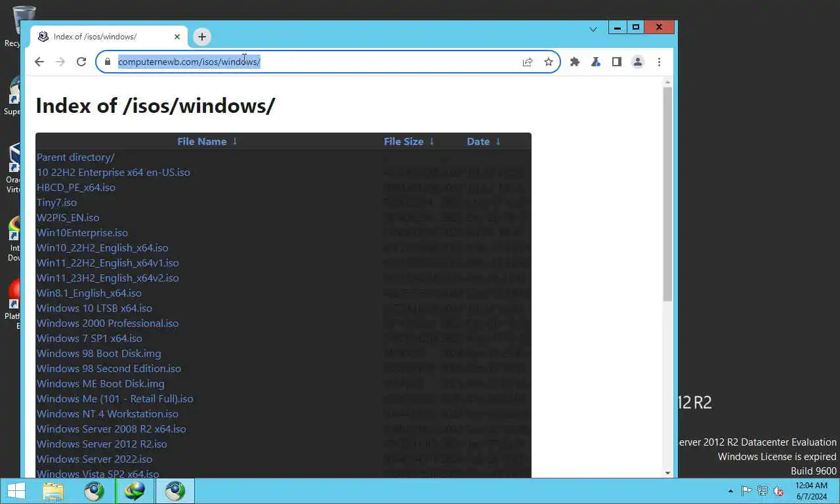Viewport: 840px width, 504px height.
Task: Open the three-dot browser menu
Action: [659, 62]
